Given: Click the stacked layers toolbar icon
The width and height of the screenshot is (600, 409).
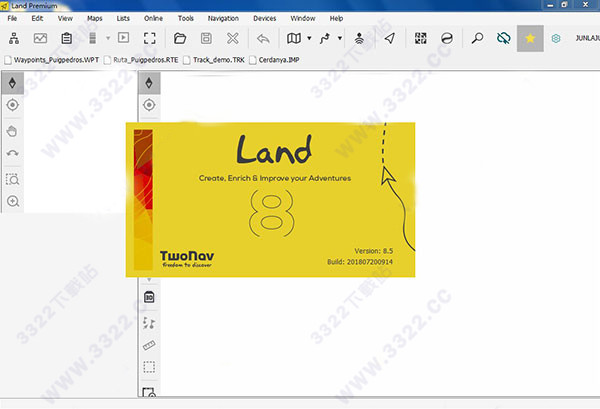Looking at the screenshot, I should point(92,38).
